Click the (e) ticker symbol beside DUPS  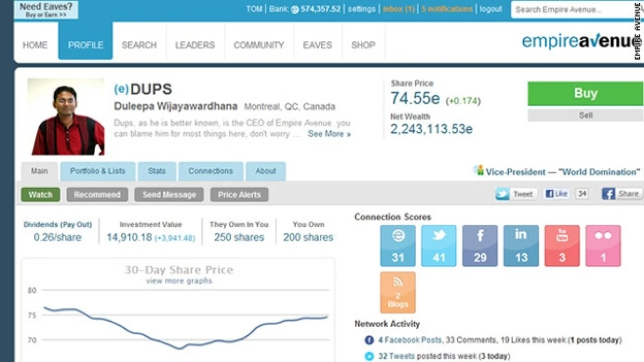pyautogui.click(x=121, y=90)
